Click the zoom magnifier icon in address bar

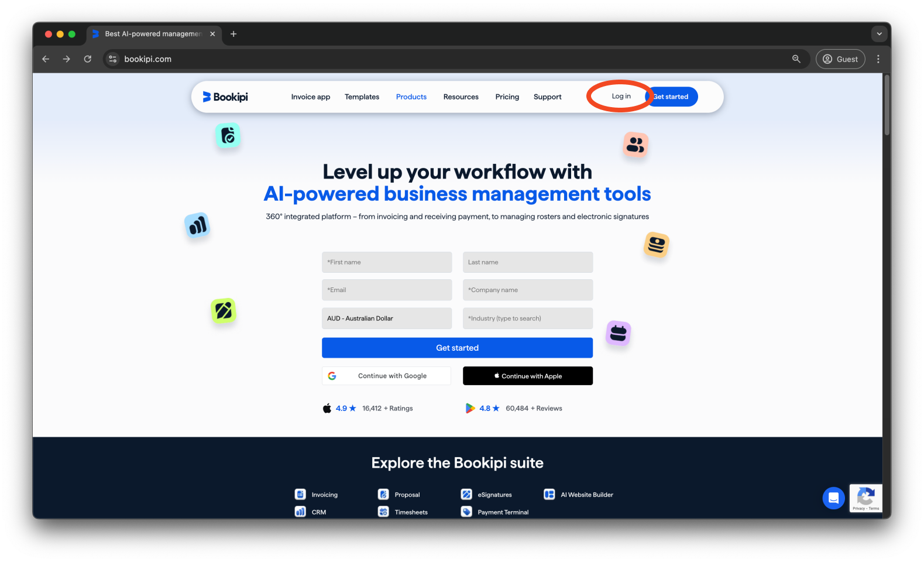796,59
